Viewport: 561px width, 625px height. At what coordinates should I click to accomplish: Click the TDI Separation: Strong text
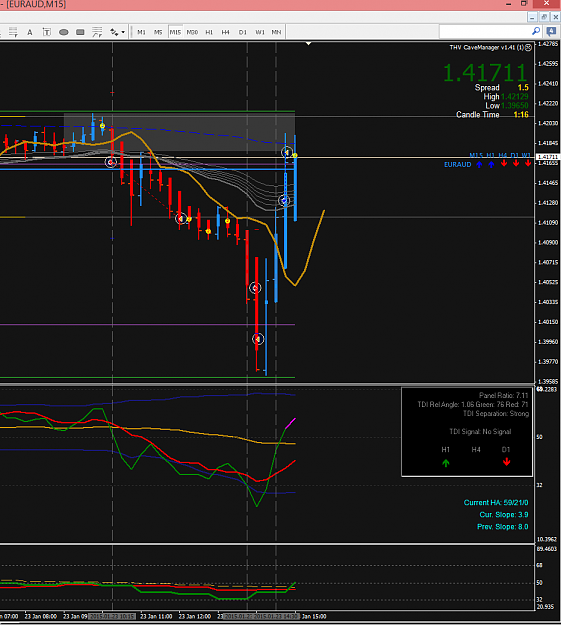(496, 414)
